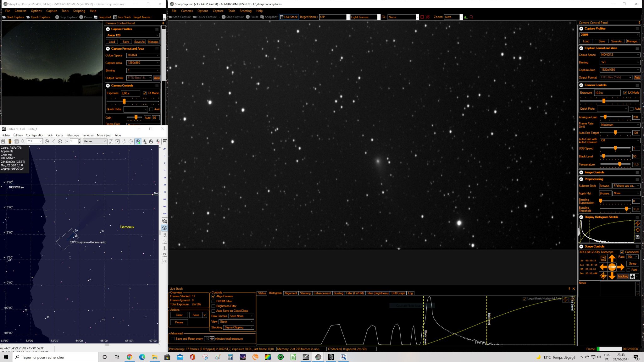The width and height of the screenshot is (644, 362).
Task: Open the Rate 16x dropdown
Action: tap(632, 257)
